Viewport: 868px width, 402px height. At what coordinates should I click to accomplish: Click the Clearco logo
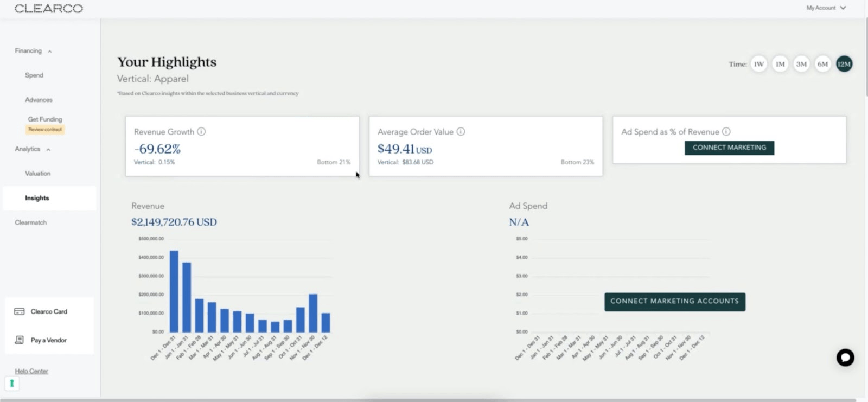coord(49,9)
